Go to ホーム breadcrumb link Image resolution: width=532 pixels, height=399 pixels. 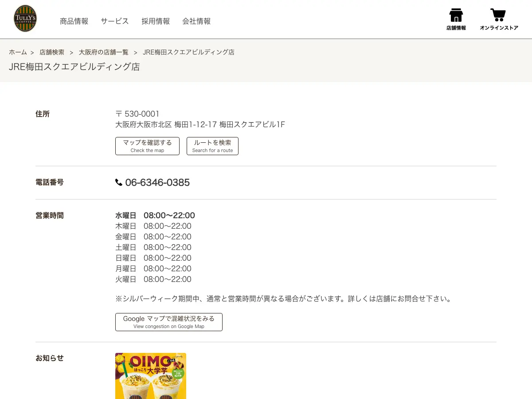[18, 52]
